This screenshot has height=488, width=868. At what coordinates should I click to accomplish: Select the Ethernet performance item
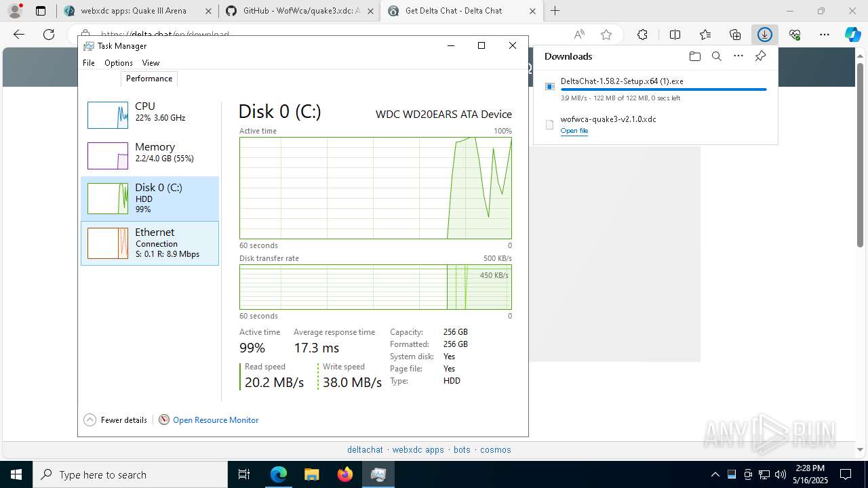[x=150, y=243]
